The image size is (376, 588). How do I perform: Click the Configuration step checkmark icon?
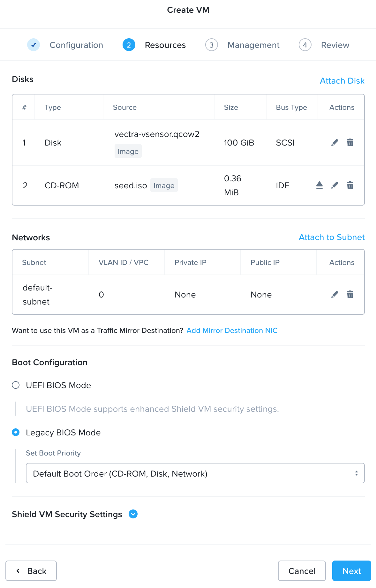click(x=34, y=45)
